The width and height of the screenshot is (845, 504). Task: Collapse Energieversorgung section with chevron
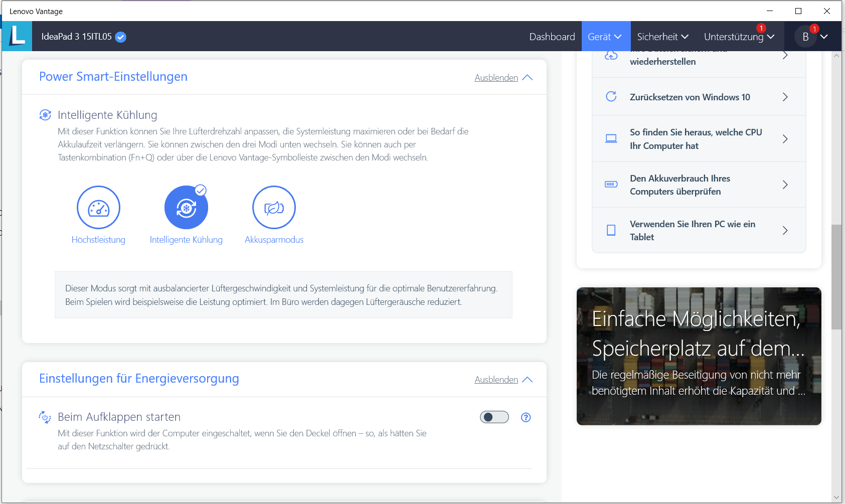pyautogui.click(x=527, y=380)
